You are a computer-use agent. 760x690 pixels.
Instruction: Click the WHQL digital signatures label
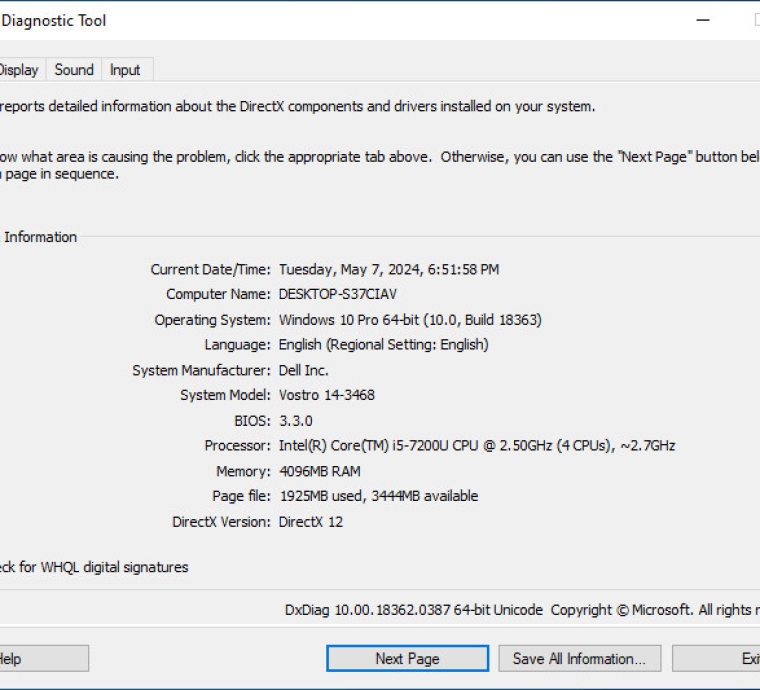(x=94, y=567)
